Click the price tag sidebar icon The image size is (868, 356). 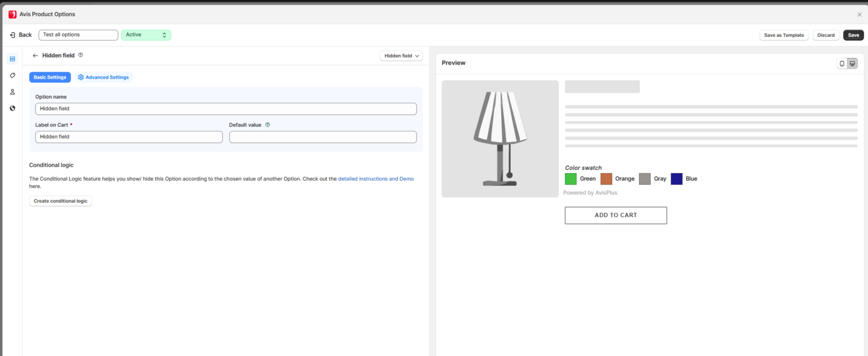[13, 75]
